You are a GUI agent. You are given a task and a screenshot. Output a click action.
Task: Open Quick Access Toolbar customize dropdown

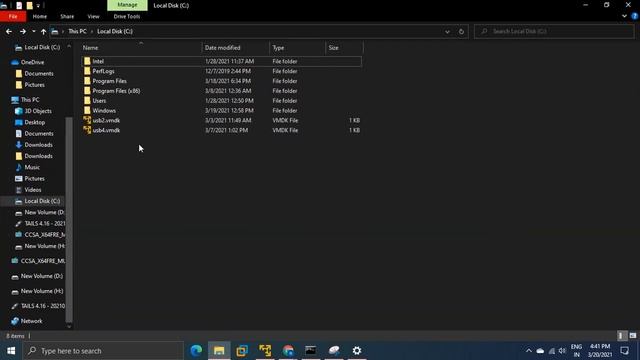(38, 5)
